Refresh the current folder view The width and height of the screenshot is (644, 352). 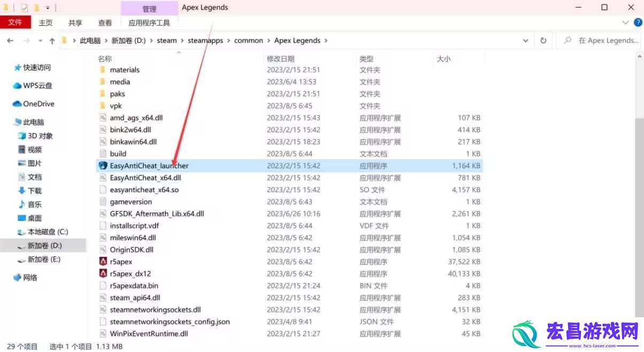(x=543, y=41)
